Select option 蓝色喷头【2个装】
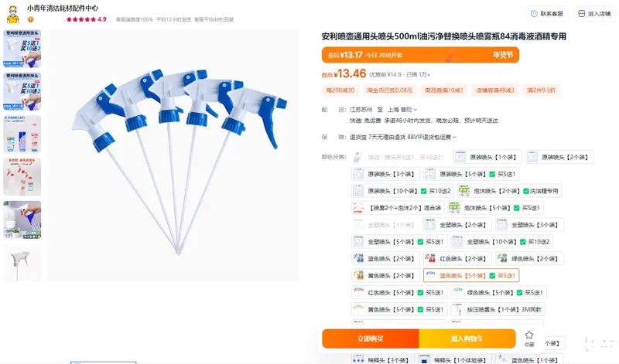 (385, 259)
